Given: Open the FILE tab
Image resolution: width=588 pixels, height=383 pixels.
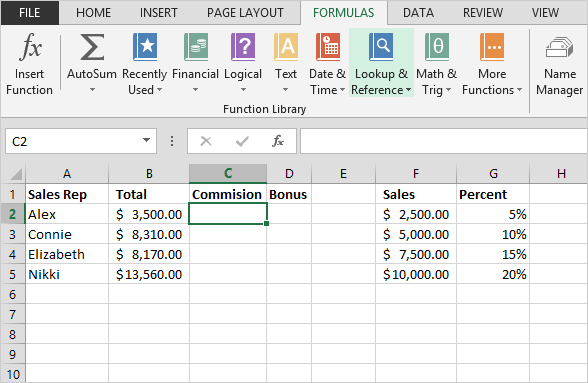Looking at the screenshot, I should [x=30, y=13].
